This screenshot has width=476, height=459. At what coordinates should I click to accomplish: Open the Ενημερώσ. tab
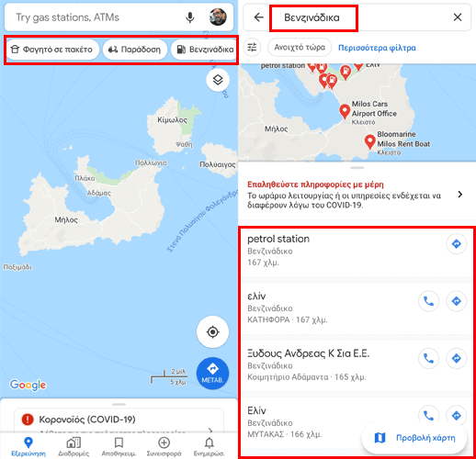point(209,447)
